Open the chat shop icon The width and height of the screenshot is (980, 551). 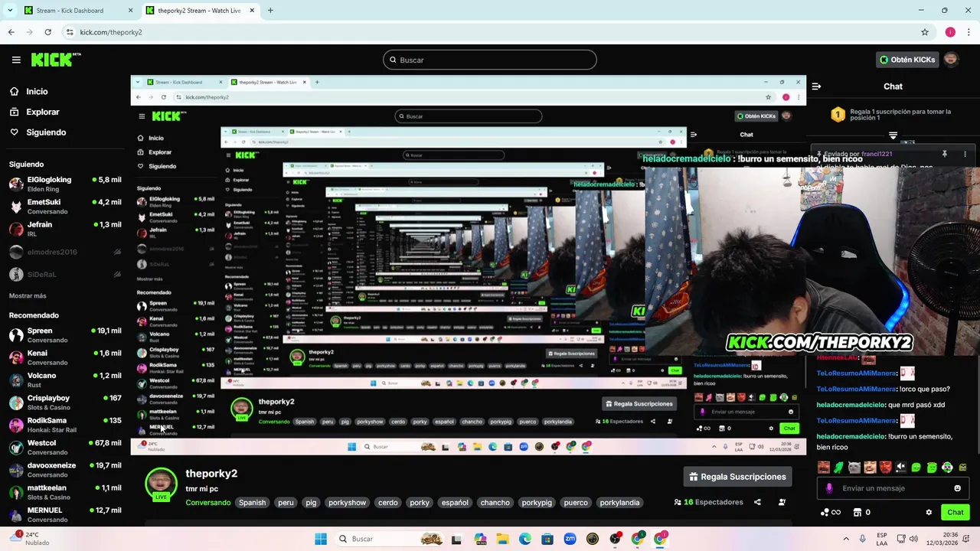click(x=857, y=513)
